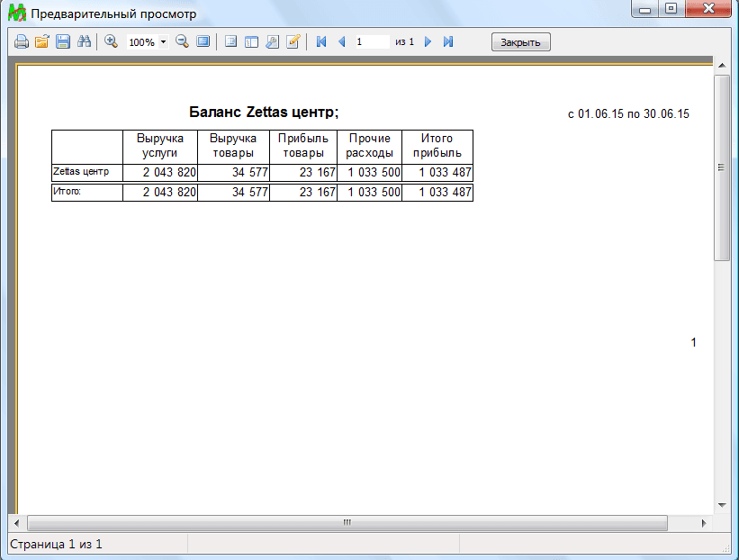Toggle full screen view icon

tap(203, 41)
